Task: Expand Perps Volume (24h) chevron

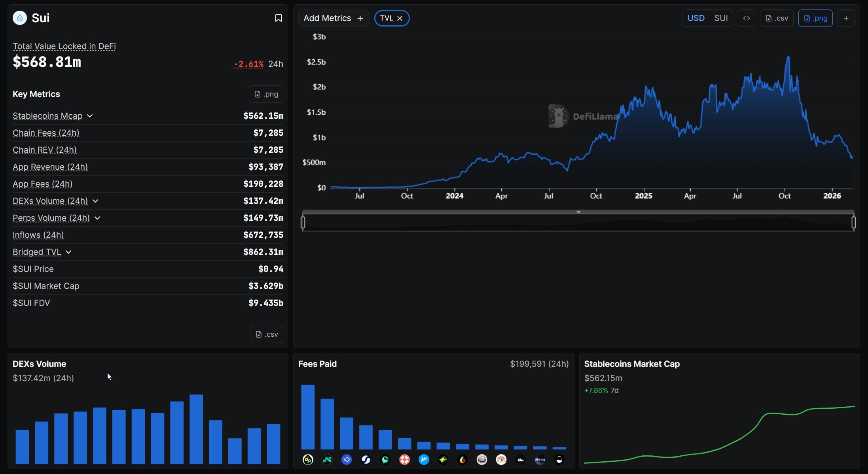Action: pos(97,218)
